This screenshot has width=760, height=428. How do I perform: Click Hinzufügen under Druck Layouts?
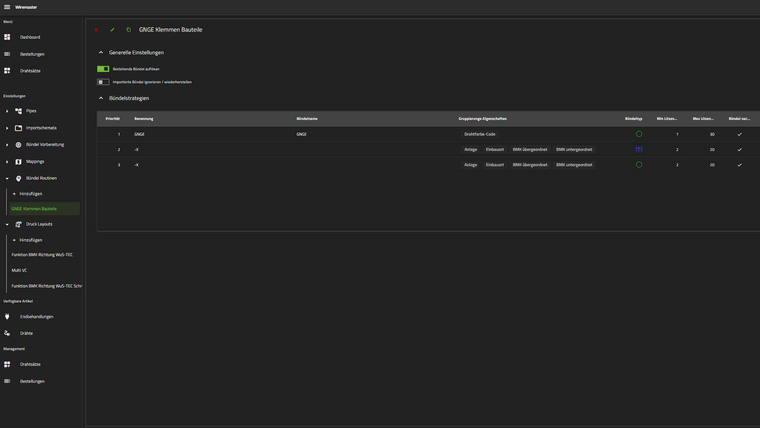pos(30,240)
